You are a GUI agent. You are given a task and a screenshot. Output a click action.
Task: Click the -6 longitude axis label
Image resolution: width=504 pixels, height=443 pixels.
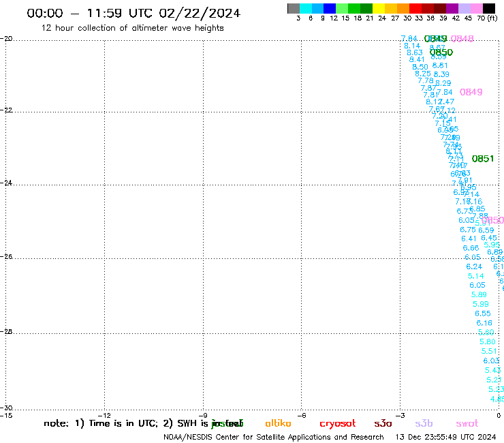coord(302,416)
